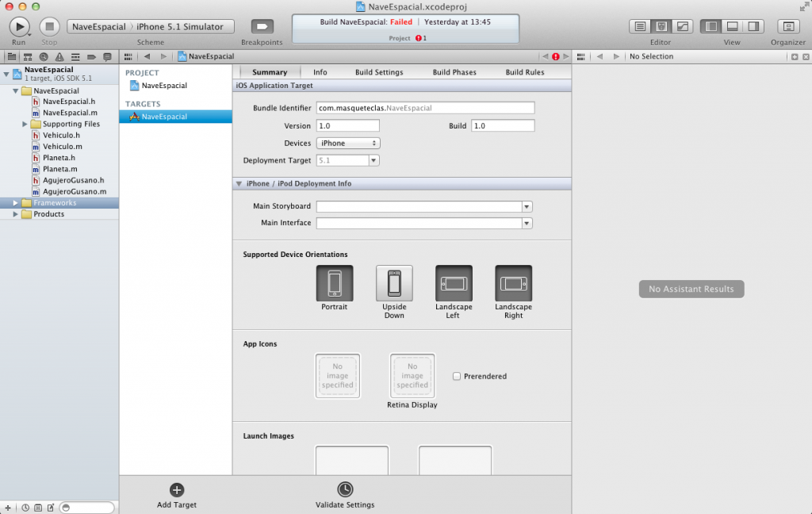
Task: Select the Version editor icon
Action: (x=683, y=26)
